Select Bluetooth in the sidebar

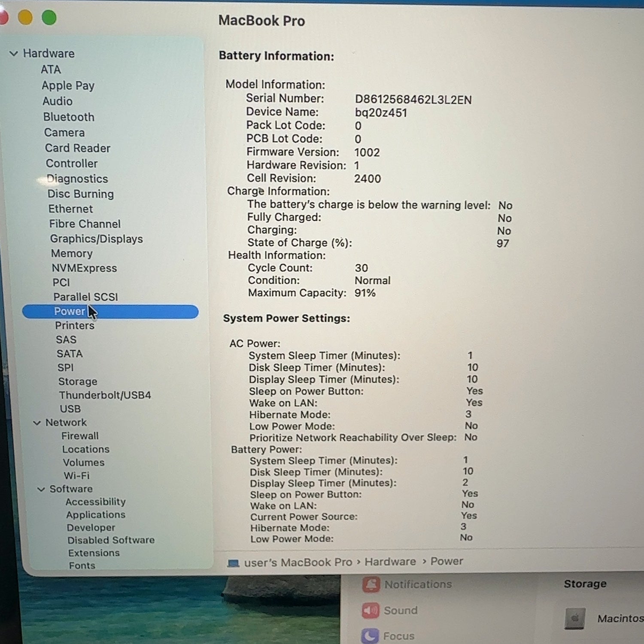(x=69, y=117)
